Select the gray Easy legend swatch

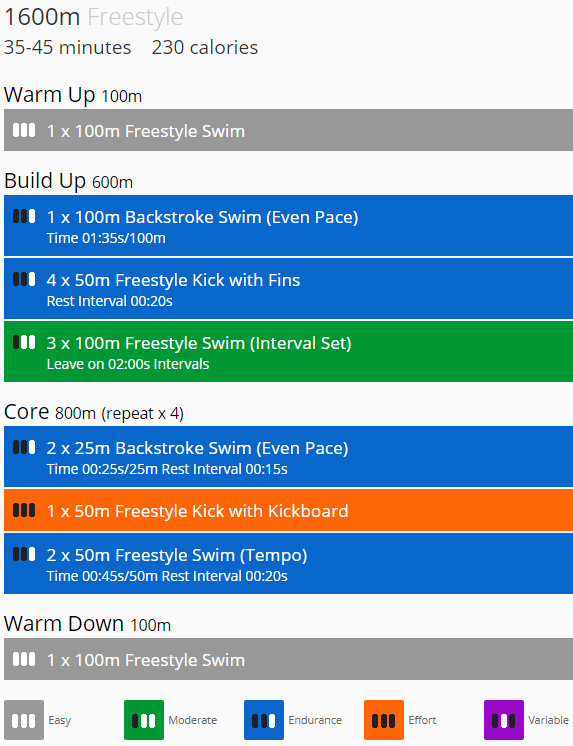click(24, 720)
